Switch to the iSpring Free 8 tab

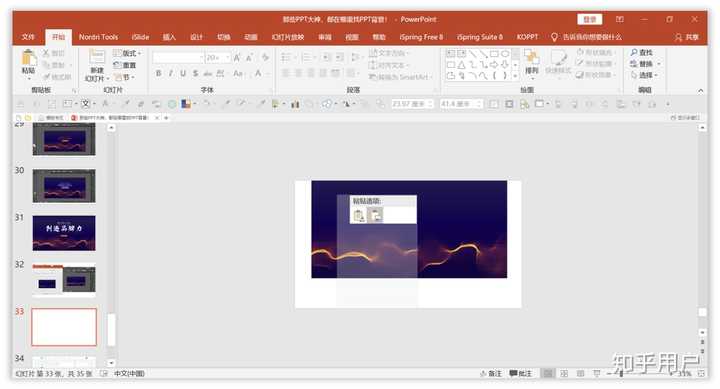(421, 37)
